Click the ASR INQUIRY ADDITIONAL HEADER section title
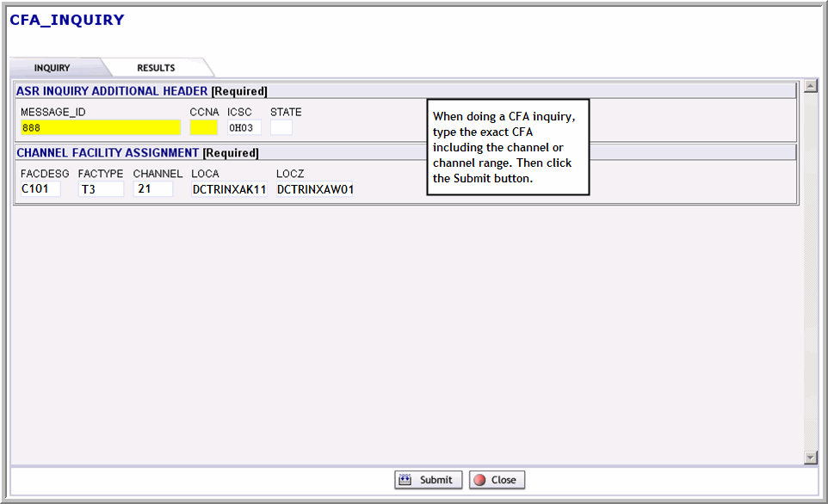 112,91
